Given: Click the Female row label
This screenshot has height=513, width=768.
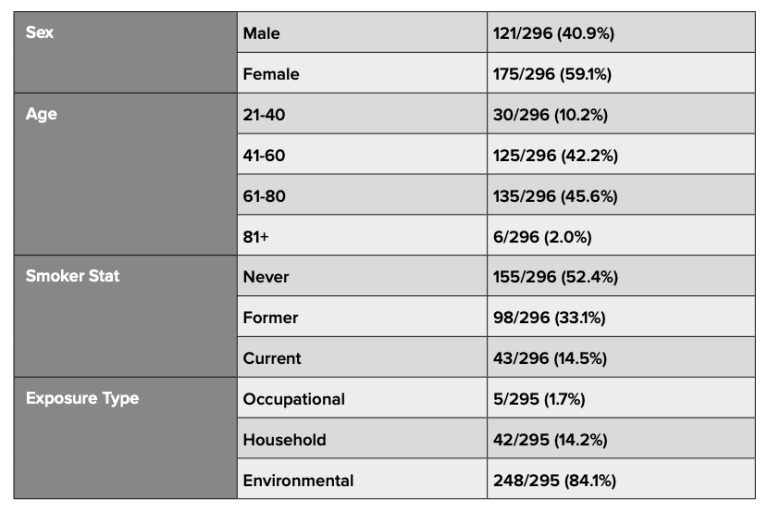Looking at the screenshot, I should click(362, 73).
